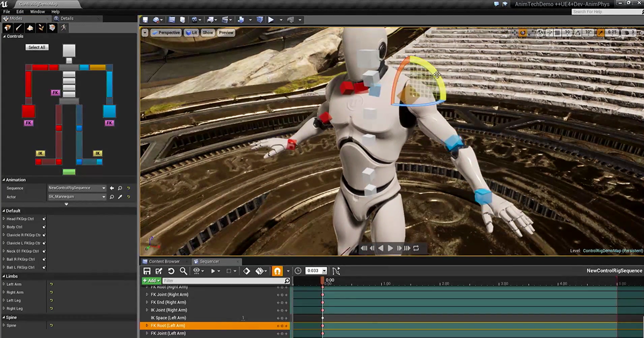
Task: Switch to Foliage mode in Modes panel
Action: (x=41, y=27)
